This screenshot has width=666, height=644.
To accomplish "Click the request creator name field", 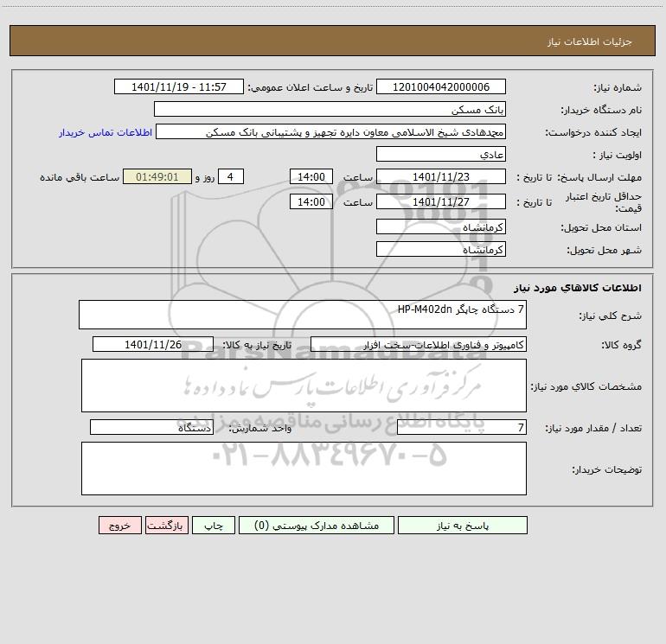I will click(331, 131).
